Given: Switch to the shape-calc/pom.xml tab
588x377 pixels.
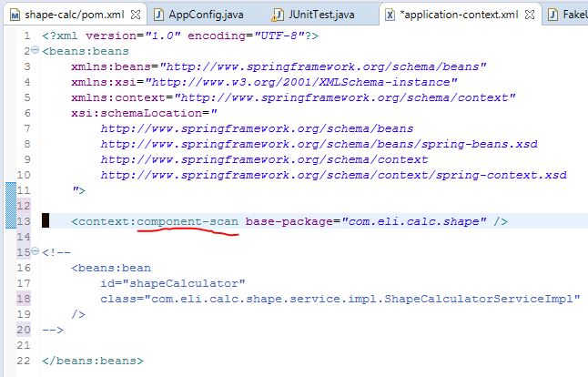Looking at the screenshot, I should pyautogui.click(x=75, y=15).
